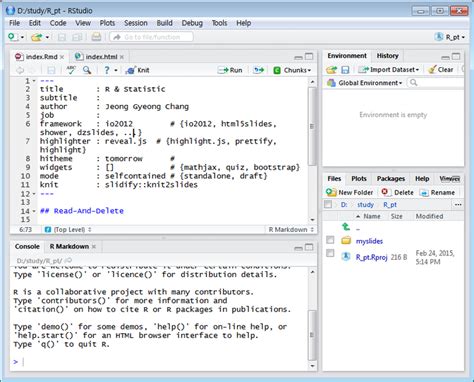Screen dimensions: 474x382
Task: Open the Import Dataset dropdown
Action: [389, 70]
